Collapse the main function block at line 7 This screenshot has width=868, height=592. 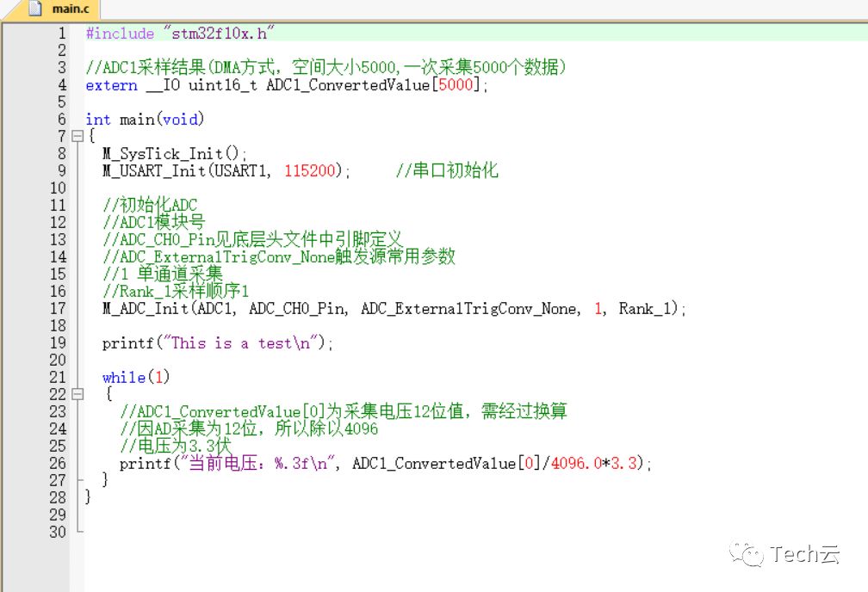pyautogui.click(x=77, y=136)
